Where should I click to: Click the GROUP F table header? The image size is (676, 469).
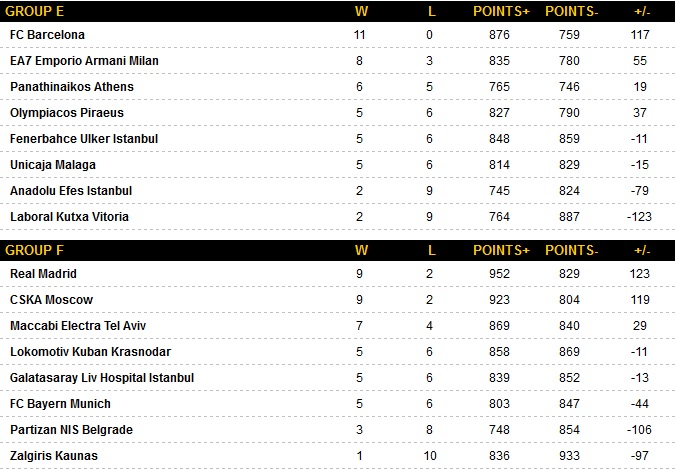click(x=35, y=250)
